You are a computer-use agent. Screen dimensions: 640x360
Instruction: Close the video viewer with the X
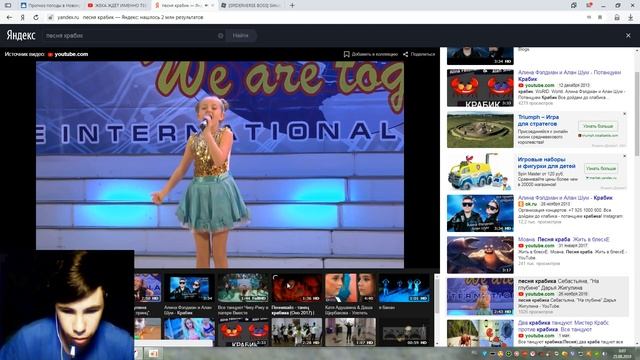click(628, 36)
